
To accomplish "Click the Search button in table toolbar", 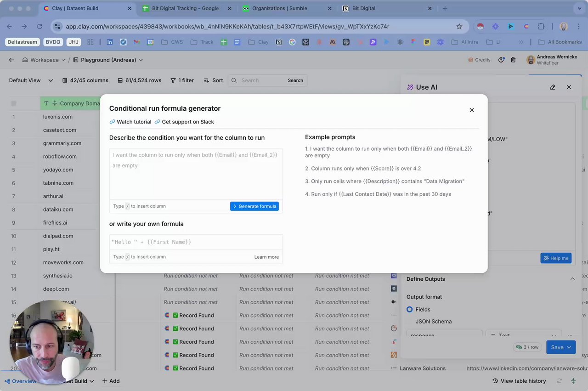I will pos(295,80).
